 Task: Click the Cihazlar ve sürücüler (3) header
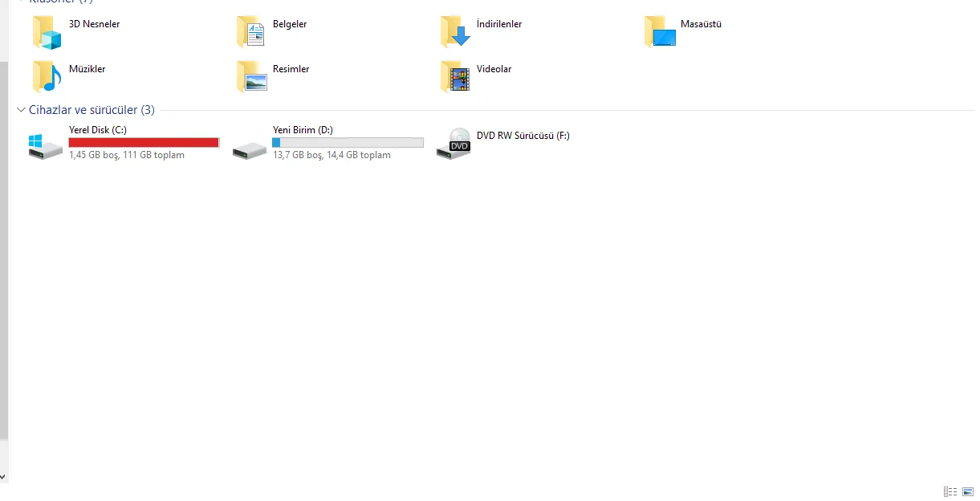(x=91, y=110)
